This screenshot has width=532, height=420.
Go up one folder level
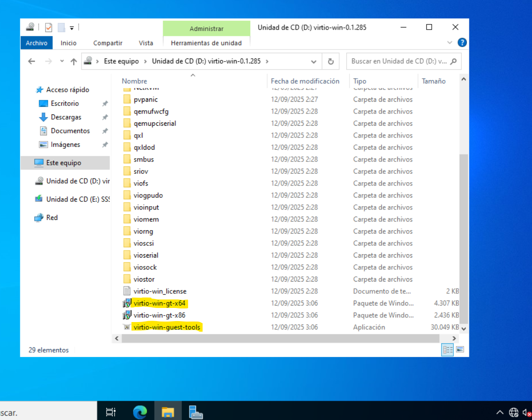(74, 61)
